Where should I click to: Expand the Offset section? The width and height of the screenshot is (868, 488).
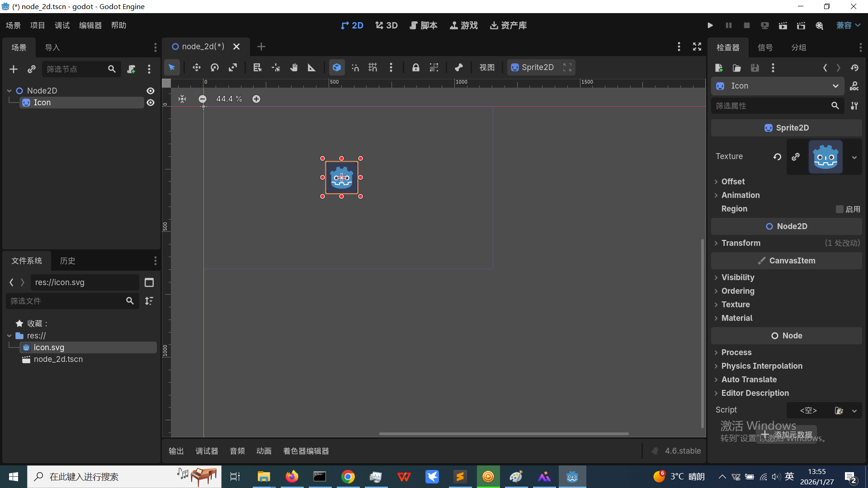[x=733, y=182]
